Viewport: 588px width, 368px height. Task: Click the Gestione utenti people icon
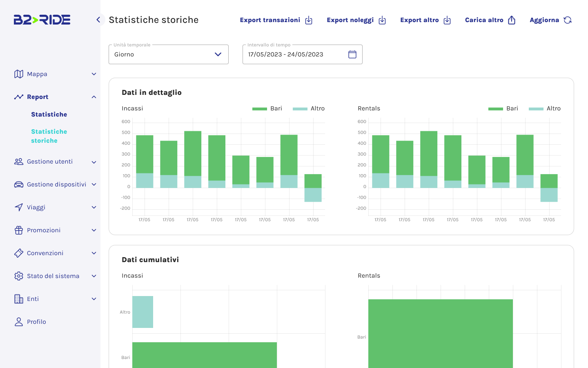pyautogui.click(x=19, y=162)
